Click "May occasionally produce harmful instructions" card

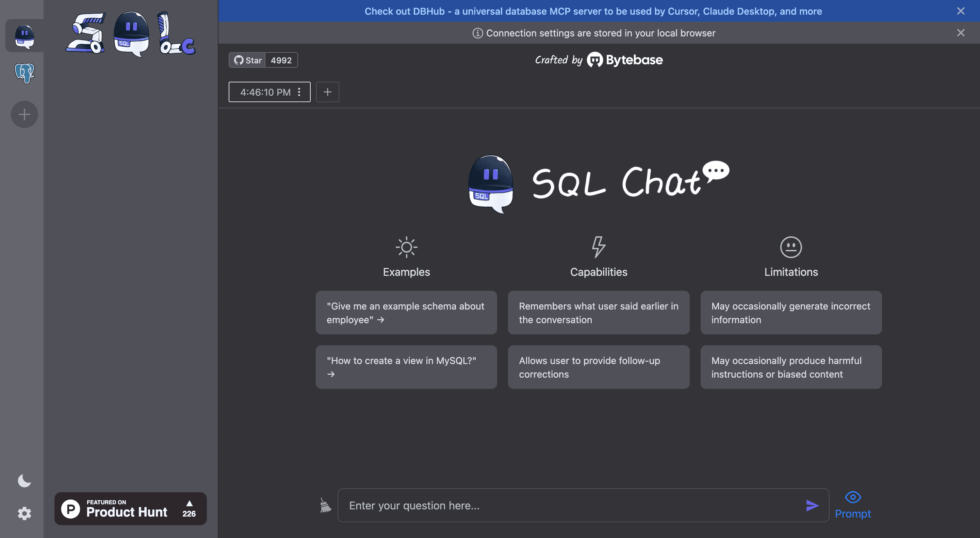tap(791, 367)
